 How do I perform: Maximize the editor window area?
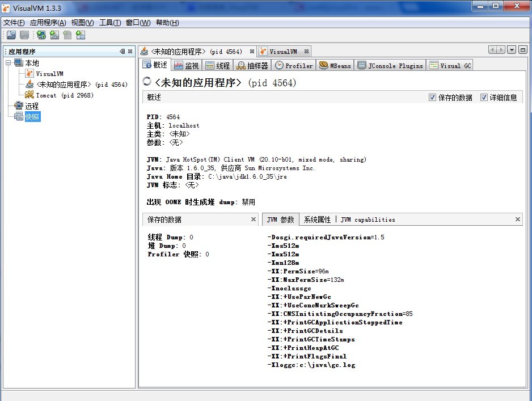click(523, 50)
